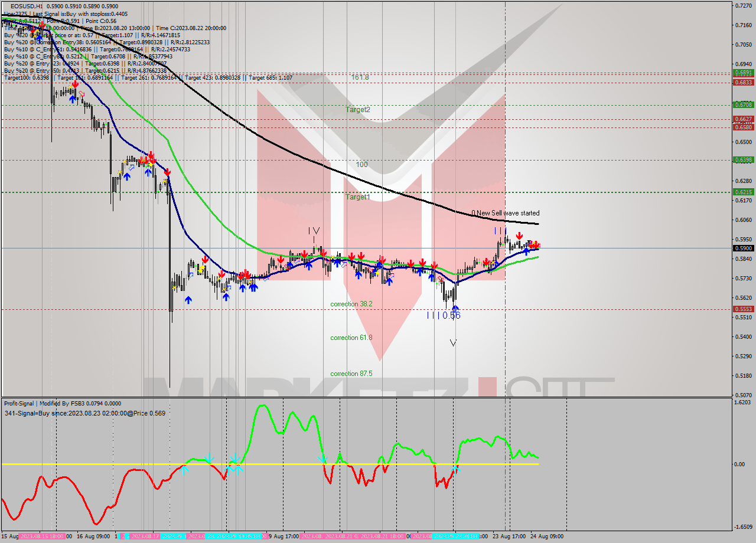Click red sell arrow under 'New Sell wave'
The height and width of the screenshot is (543, 756).
click(x=519, y=235)
